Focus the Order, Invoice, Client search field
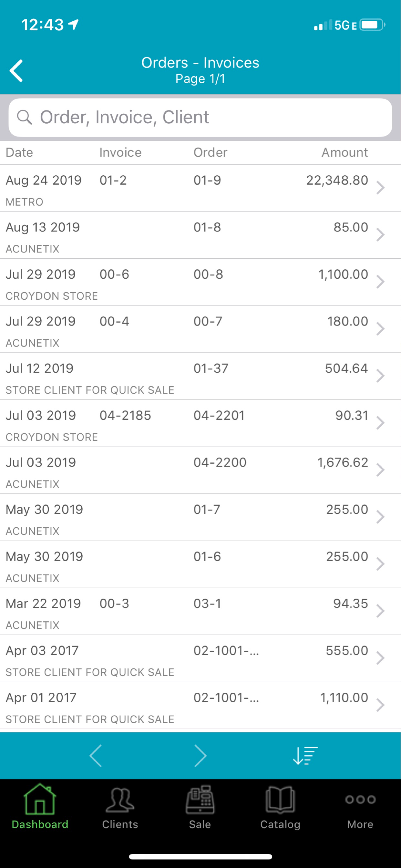Viewport: 401px width, 868px height. [200, 118]
